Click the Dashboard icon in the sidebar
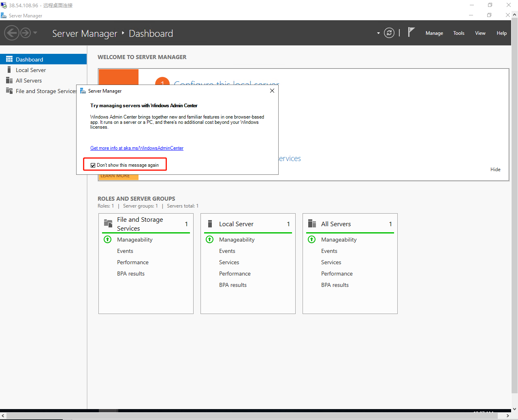 (9, 59)
